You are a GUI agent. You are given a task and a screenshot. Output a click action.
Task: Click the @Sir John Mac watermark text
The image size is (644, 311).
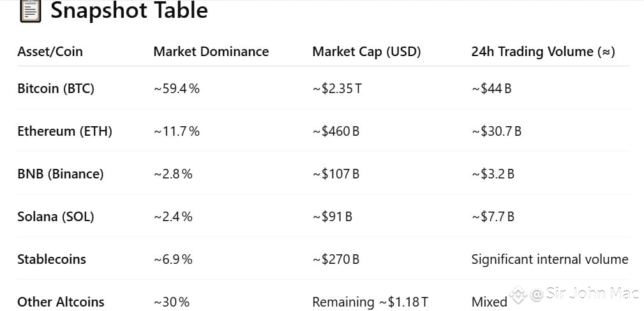tap(585, 293)
